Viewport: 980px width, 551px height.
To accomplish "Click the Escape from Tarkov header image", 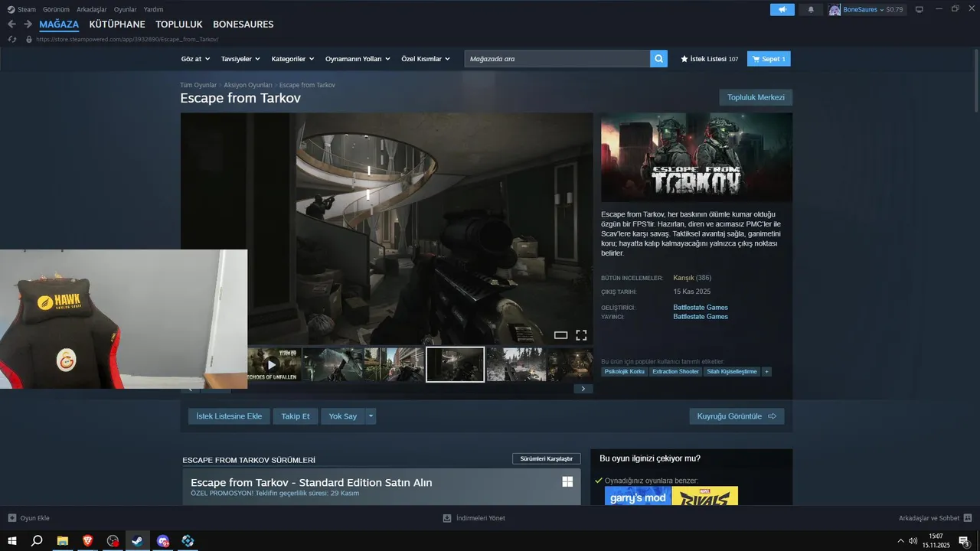I will coord(697,158).
